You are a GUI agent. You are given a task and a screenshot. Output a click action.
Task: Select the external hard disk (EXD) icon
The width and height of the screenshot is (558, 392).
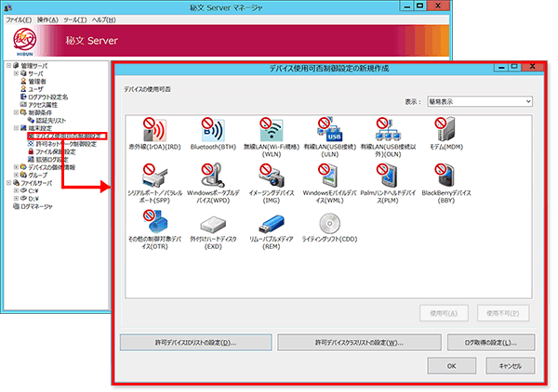pyautogui.click(x=211, y=223)
